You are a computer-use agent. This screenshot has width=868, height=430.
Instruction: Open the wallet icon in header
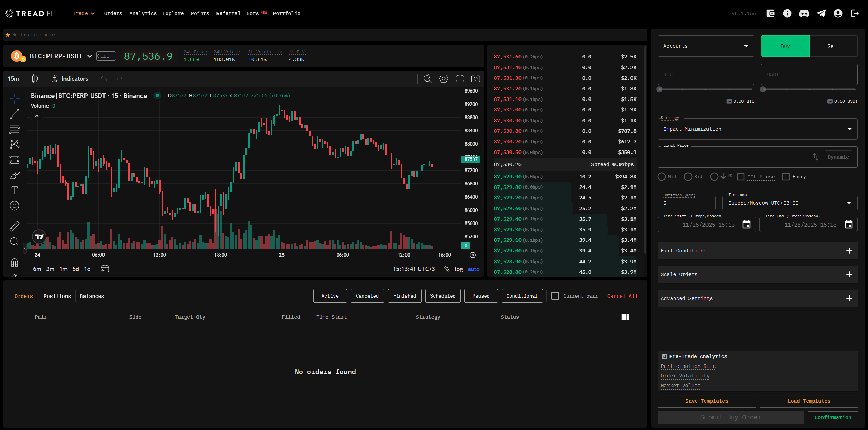[x=770, y=13]
